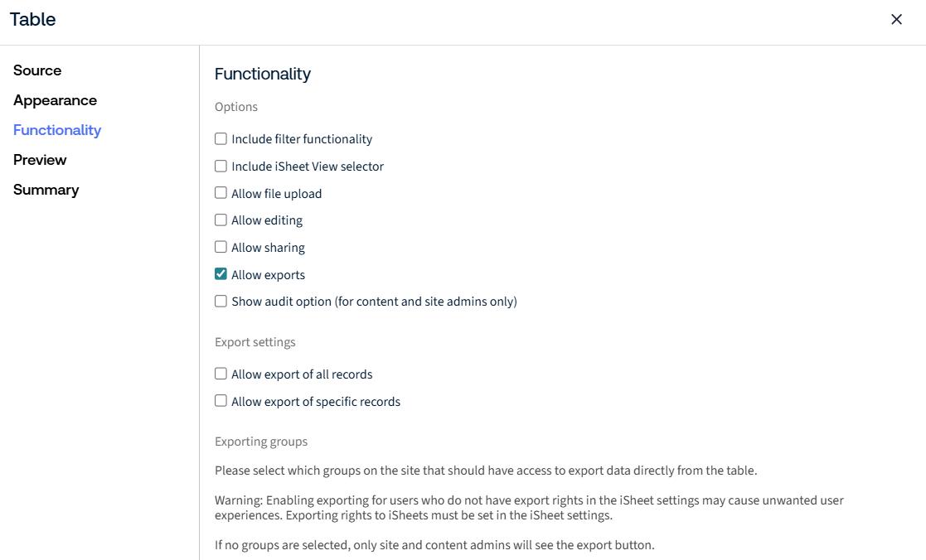Uncheck the Allow exports checkbox

tap(221, 274)
